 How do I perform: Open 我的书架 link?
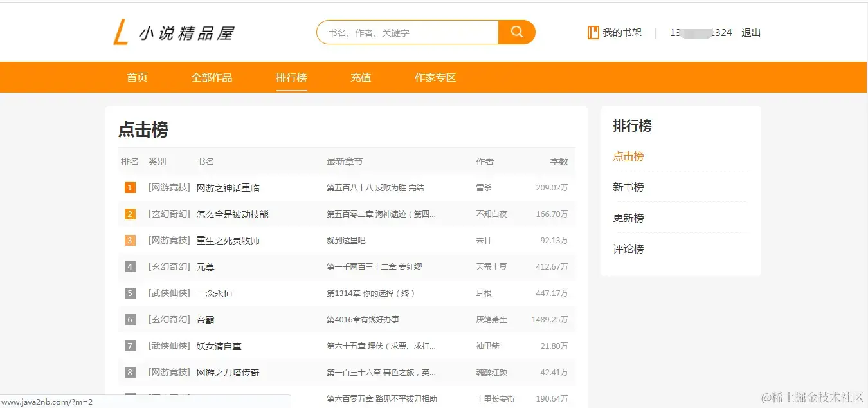coord(622,32)
